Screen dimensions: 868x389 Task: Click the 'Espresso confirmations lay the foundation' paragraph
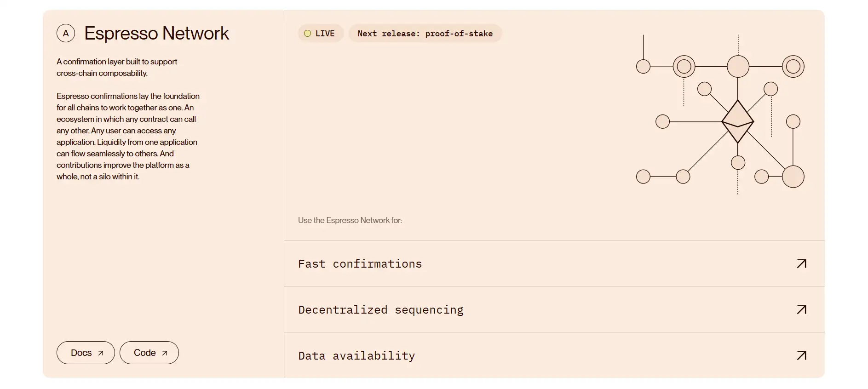click(128, 136)
